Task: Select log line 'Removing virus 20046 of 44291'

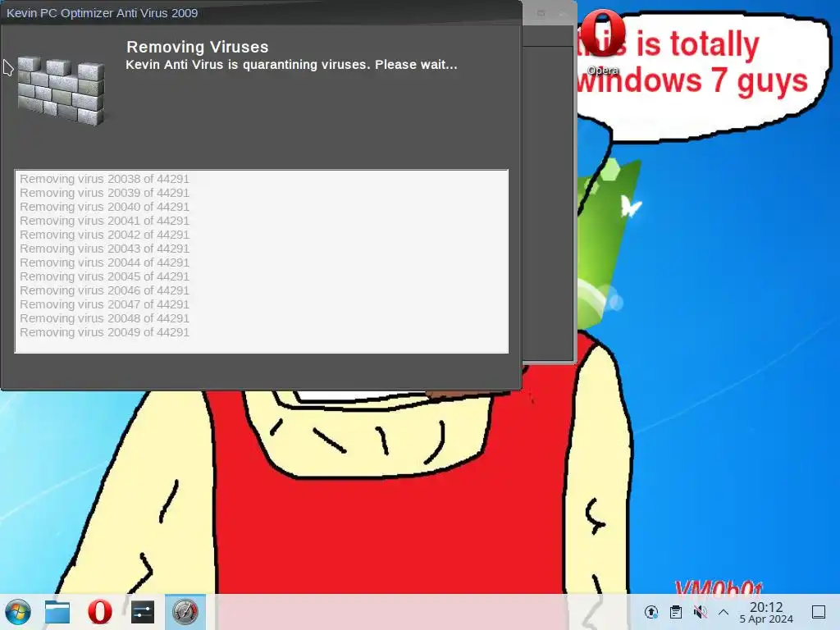Action: 104,290
